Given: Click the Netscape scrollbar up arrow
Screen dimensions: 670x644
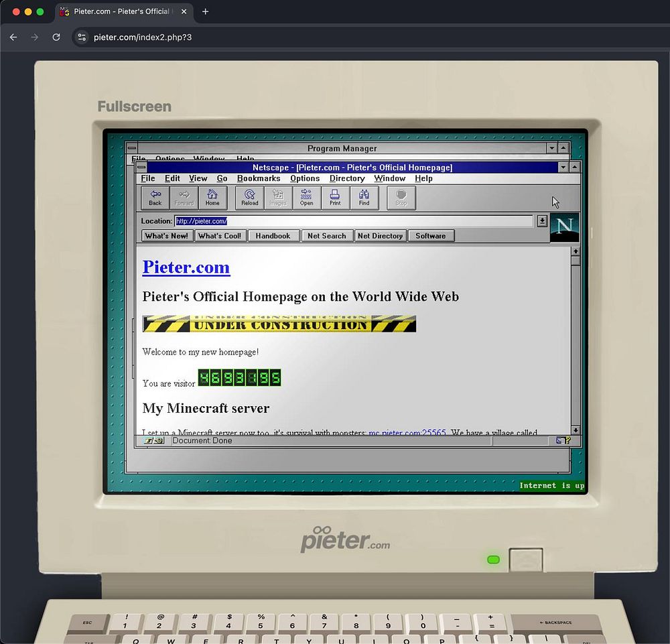Looking at the screenshot, I should (576, 251).
